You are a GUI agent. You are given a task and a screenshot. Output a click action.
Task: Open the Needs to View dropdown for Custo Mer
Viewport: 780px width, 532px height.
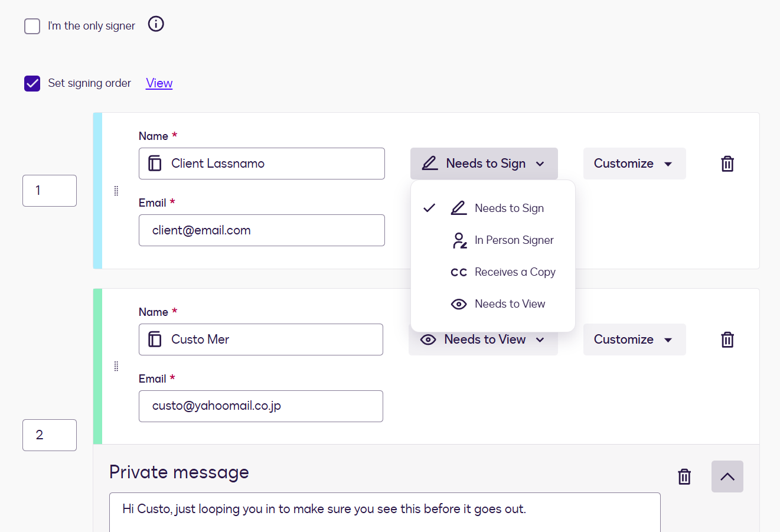tap(483, 340)
